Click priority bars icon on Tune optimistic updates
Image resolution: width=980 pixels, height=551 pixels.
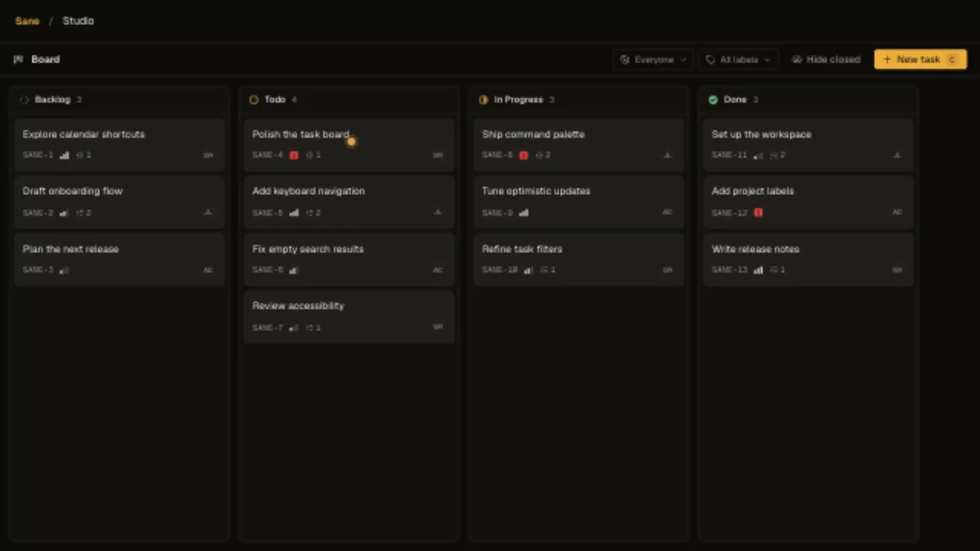tap(524, 213)
